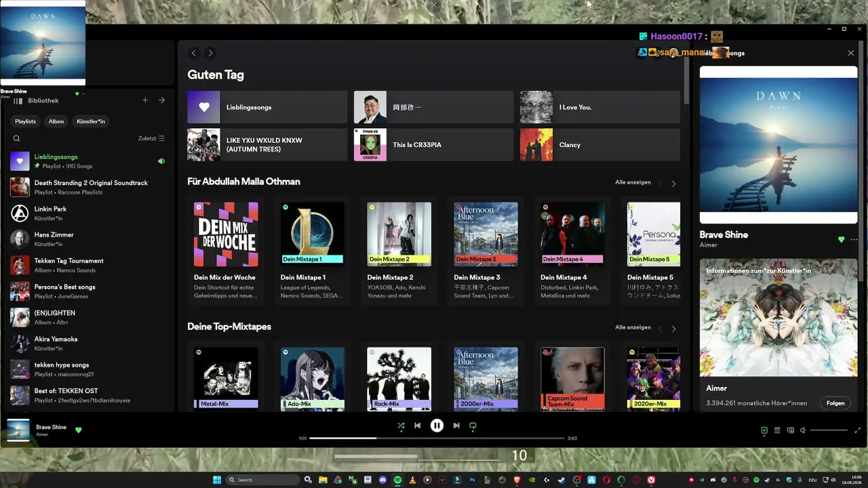868x488 pixels.
Task: Open the Lieblingssongs playlist in the library
Action: click(x=87, y=161)
